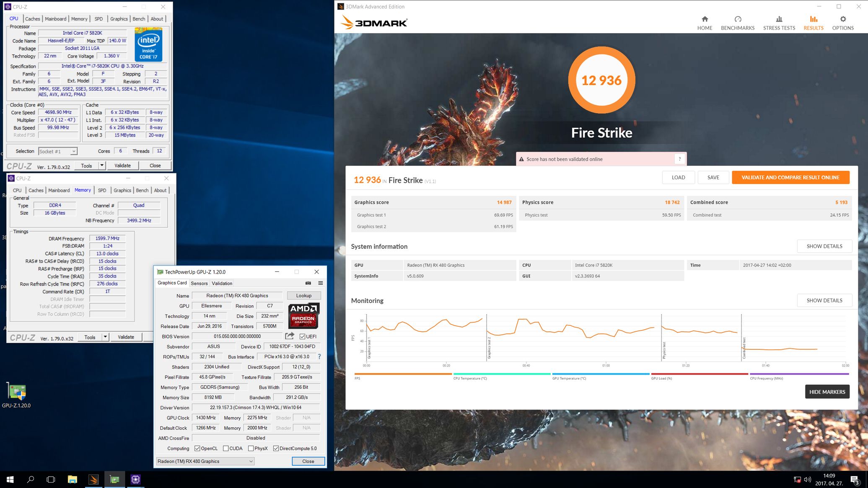Click bus interface question mark icon
This screenshot has width=868, height=488.
coord(319,356)
